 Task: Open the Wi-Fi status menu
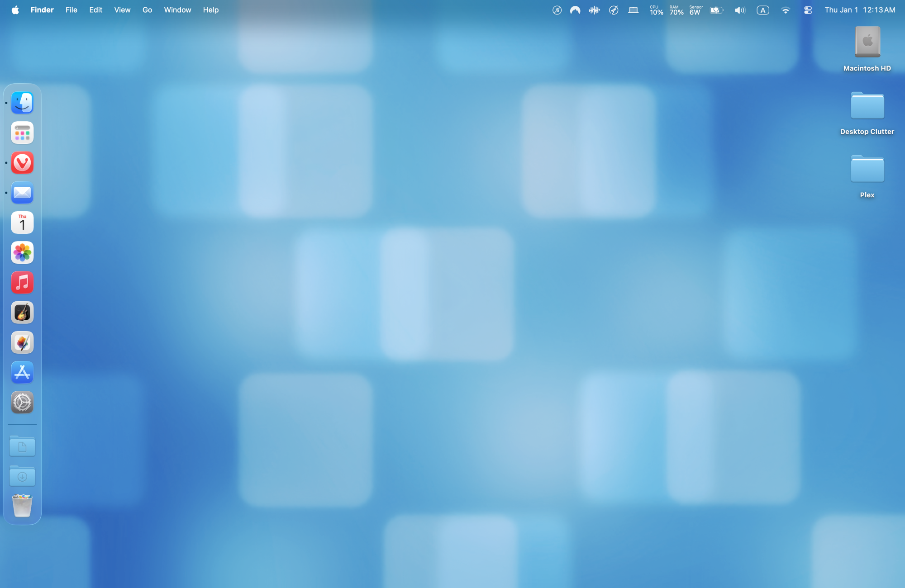click(x=786, y=10)
